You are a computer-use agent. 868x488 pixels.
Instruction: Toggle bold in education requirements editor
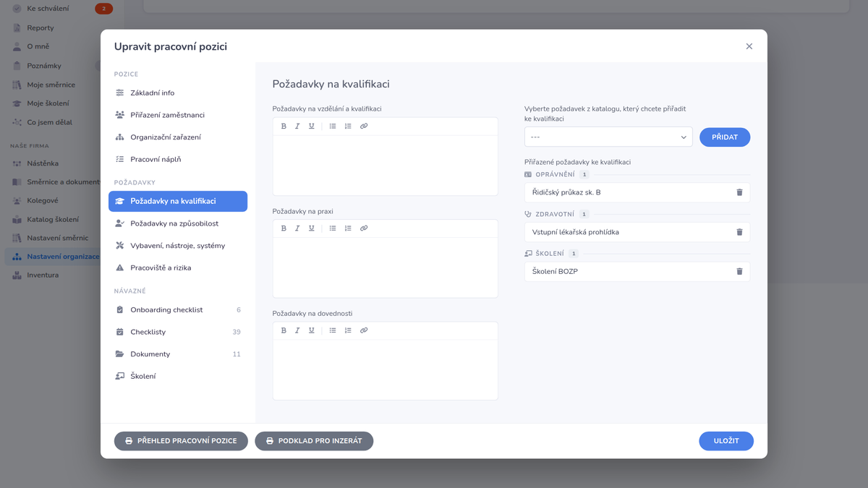pos(284,127)
